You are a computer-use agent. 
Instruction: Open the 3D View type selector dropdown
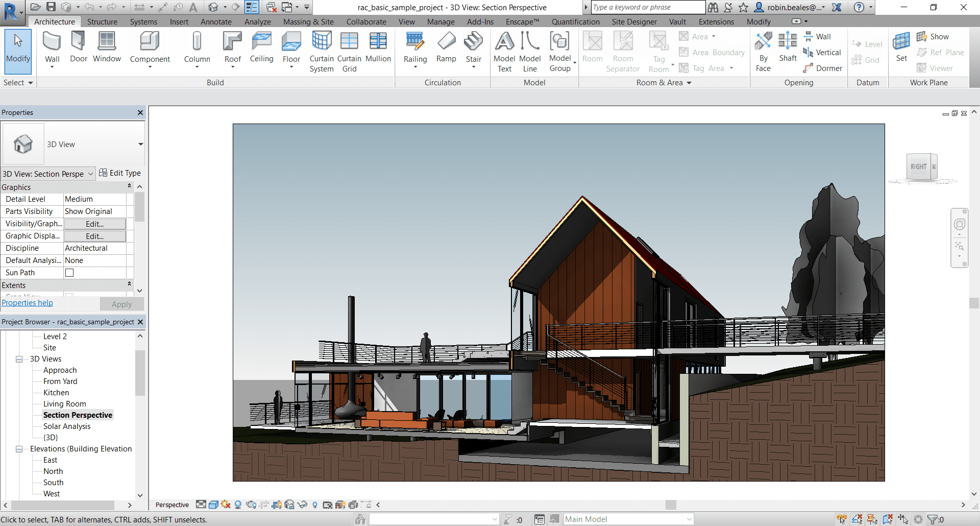tap(141, 144)
